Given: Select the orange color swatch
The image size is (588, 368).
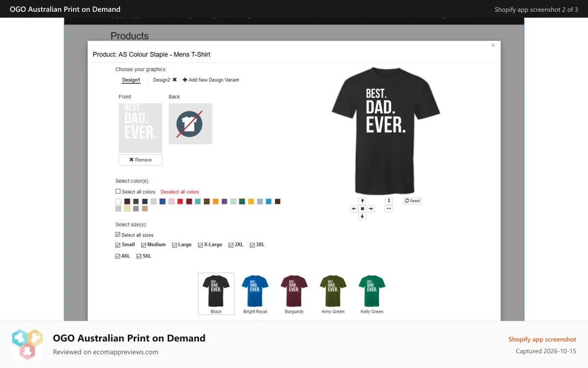Looking at the screenshot, I should click(216, 202).
